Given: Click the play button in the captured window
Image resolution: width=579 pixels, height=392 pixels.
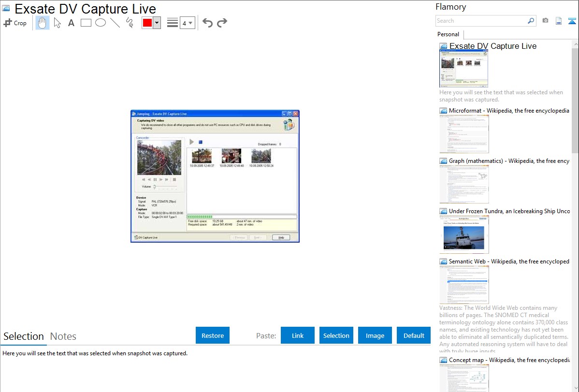Looking at the screenshot, I should pyautogui.click(x=192, y=142).
